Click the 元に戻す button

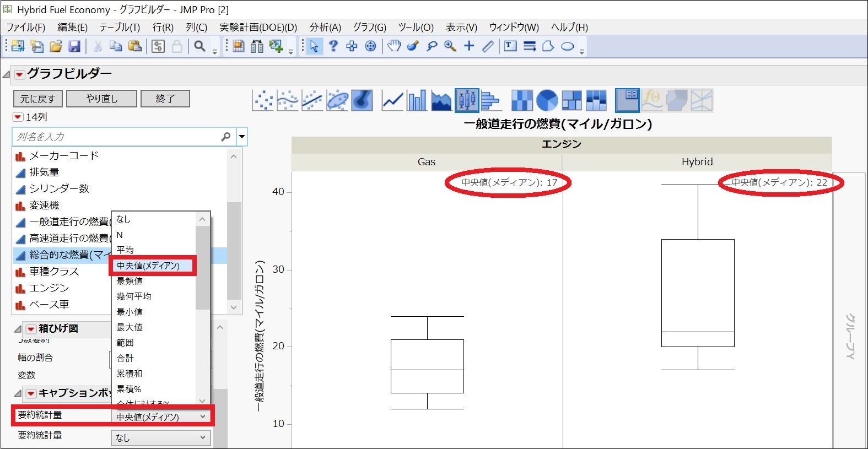click(x=37, y=99)
